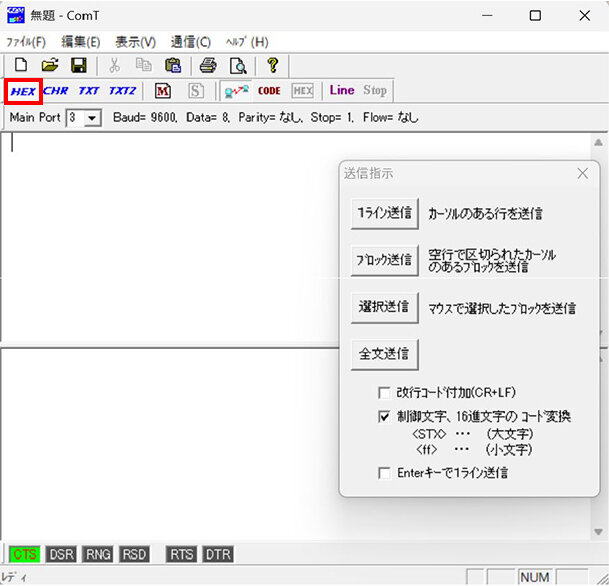Open the 表示(V) menu
This screenshot has width=609, height=586.
coord(135,42)
